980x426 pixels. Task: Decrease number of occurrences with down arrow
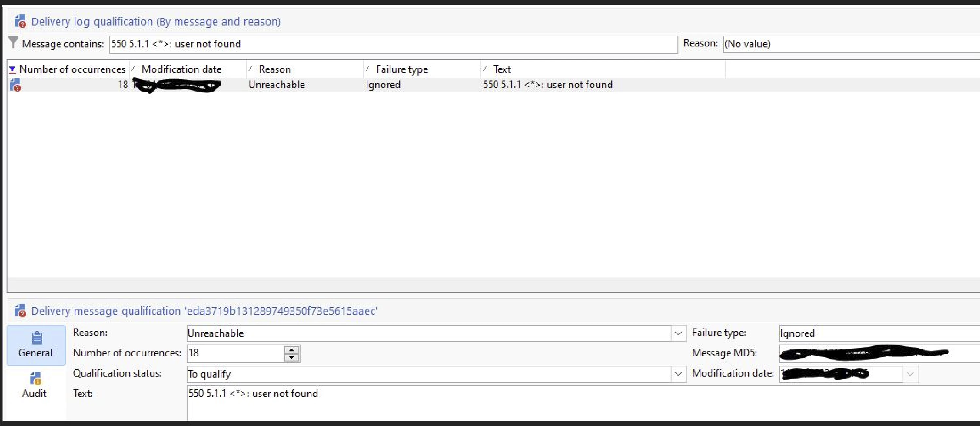pos(291,357)
